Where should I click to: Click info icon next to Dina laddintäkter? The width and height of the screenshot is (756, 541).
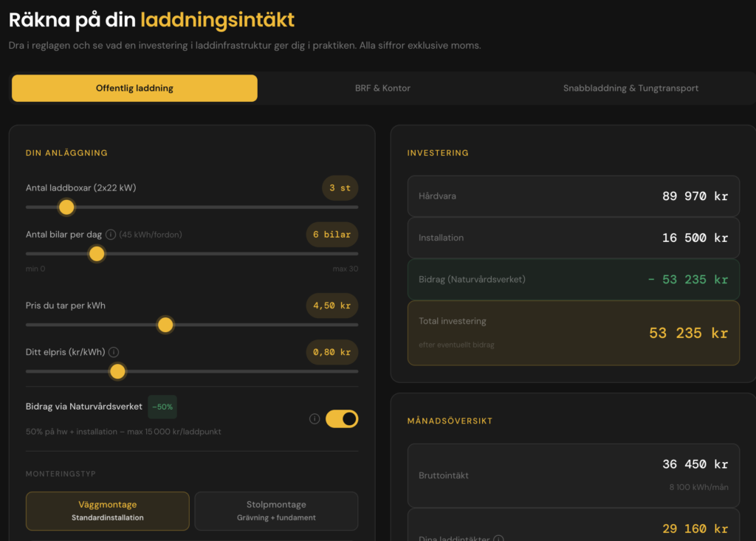[x=498, y=539]
